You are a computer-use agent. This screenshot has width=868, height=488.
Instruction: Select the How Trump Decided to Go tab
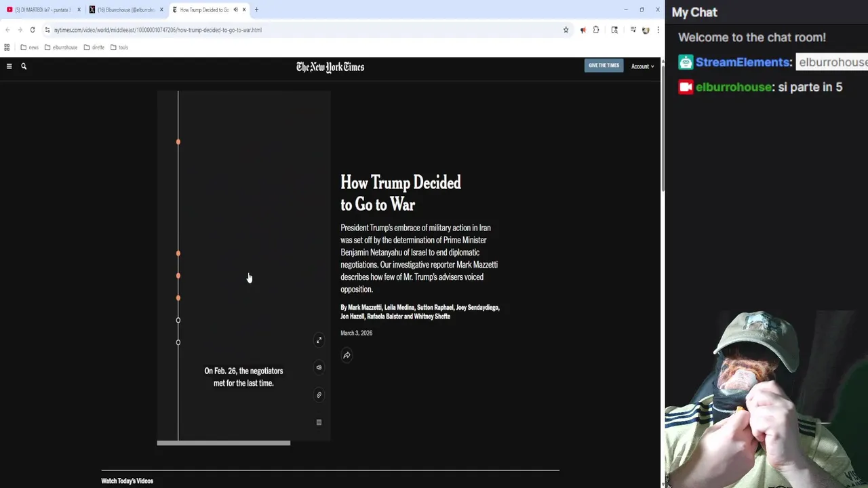pos(203,9)
